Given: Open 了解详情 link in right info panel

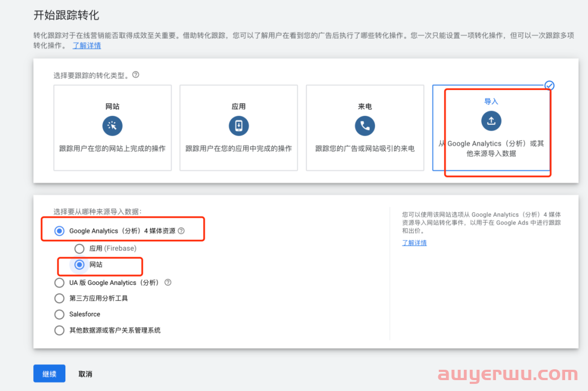Looking at the screenshot, I should [x=414, y=243].
